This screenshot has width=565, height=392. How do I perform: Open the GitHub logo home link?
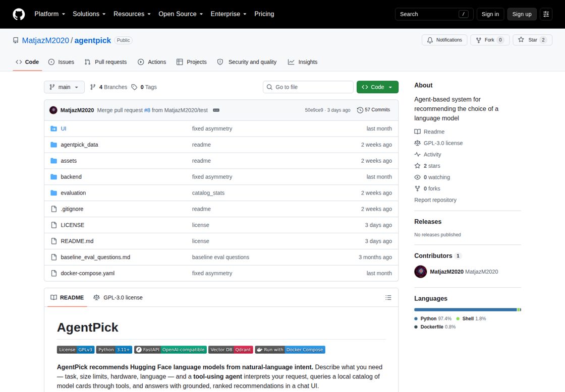point(19,14)
